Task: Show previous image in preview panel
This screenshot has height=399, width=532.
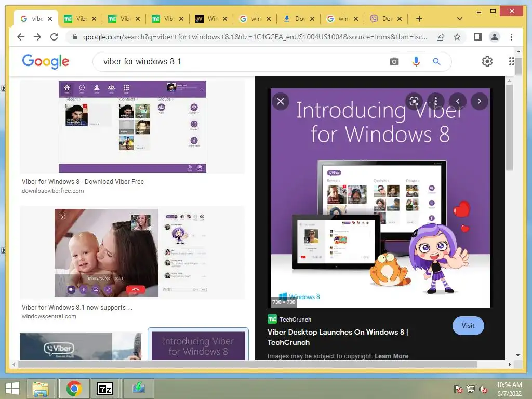Action: click(x=458, y=101)
